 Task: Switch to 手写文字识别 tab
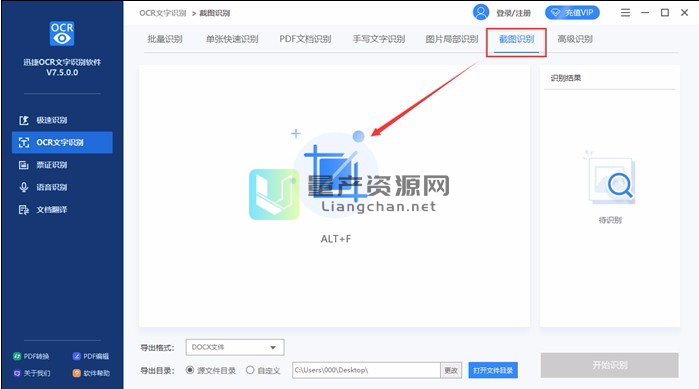pos(379,39)
